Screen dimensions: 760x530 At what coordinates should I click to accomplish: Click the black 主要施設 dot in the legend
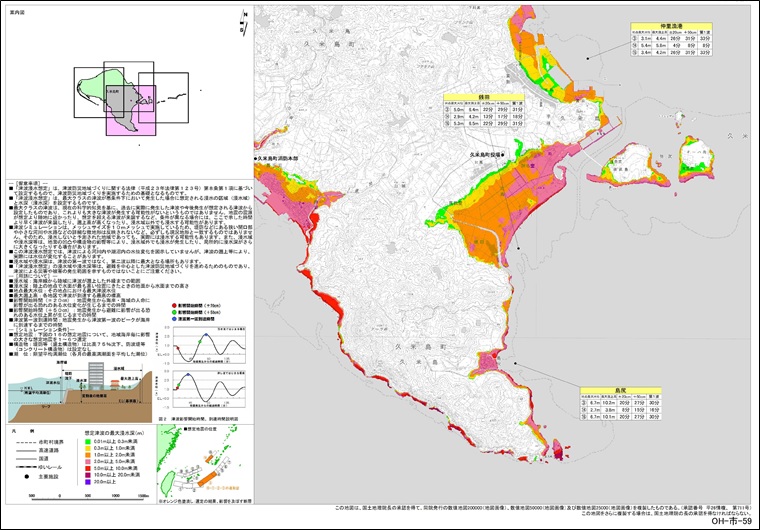(x=26, y=476)
